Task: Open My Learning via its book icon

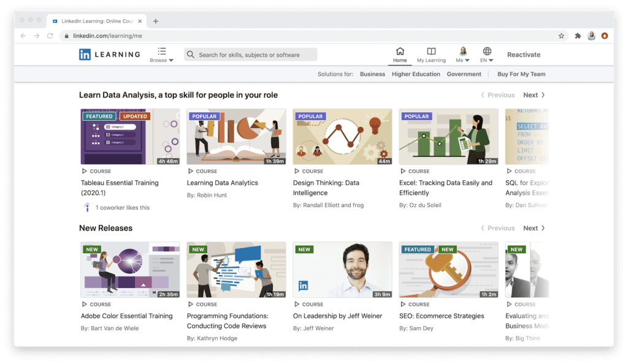Action: click(431, 51)
